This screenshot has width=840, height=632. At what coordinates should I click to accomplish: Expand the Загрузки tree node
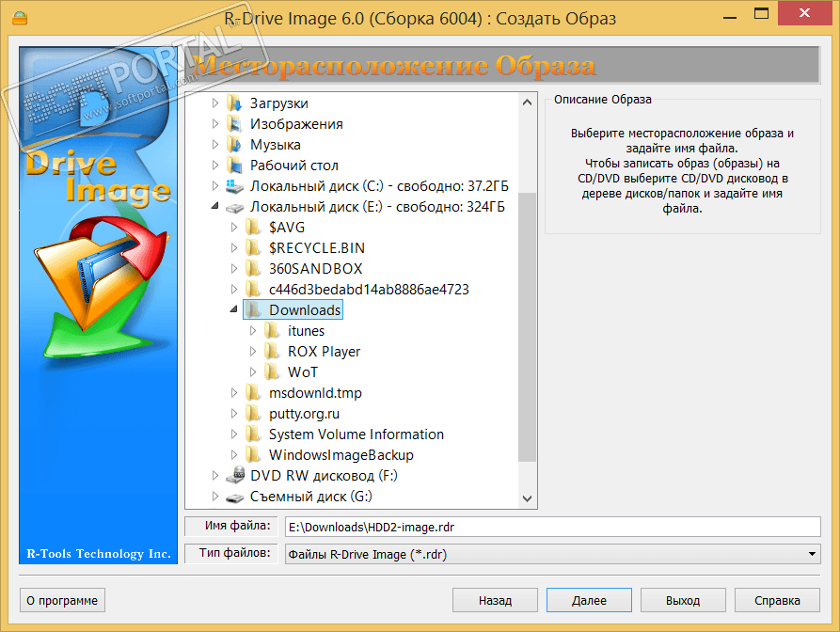[x=215, y=103]
